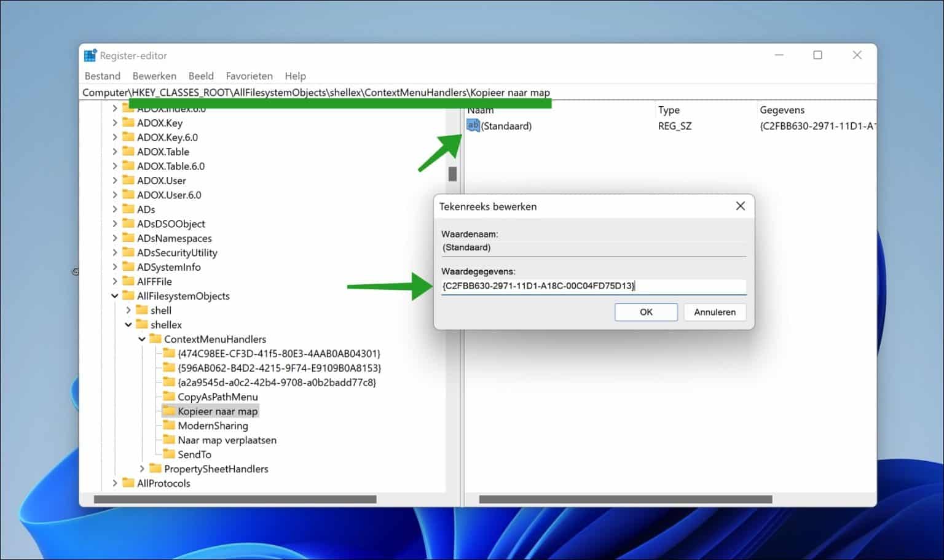Click the AIFFFile folder icon

pos(128,281)
